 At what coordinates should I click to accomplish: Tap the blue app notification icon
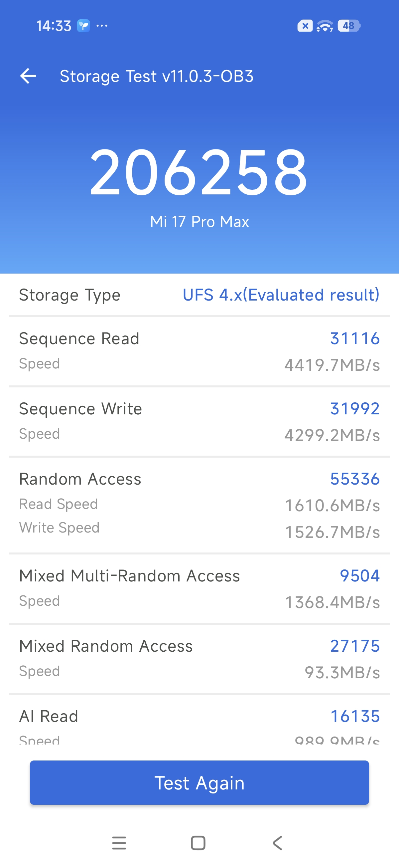coord(83,26)
